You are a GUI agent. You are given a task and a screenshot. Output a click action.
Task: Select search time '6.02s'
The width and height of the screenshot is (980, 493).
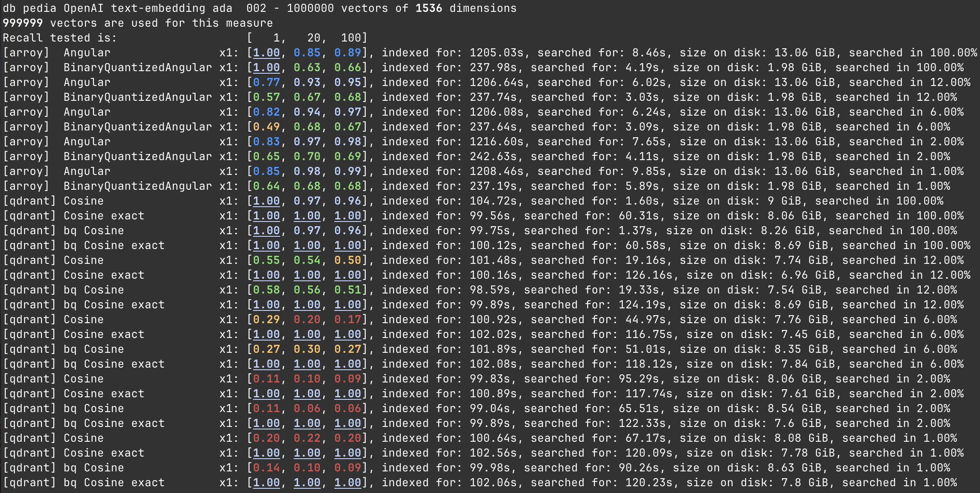pyautogui.click(x=649, y=82)
